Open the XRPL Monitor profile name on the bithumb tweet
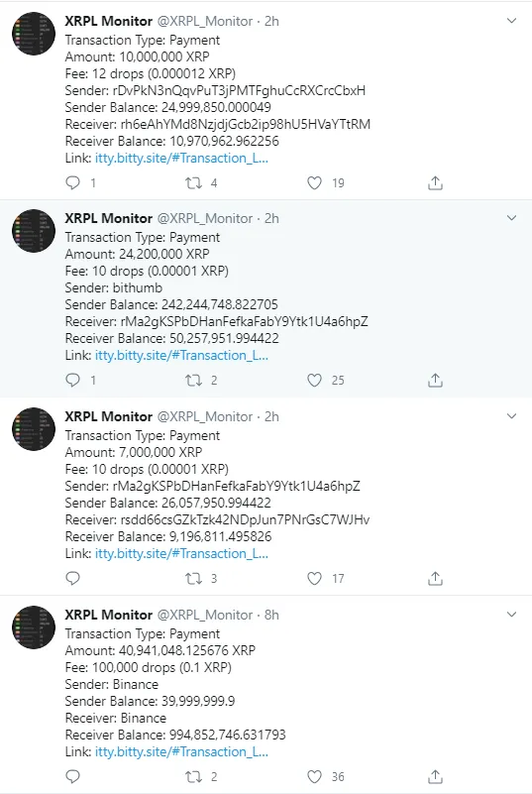Image resolution: width=532 pixels, height=794 pixels. 108,218
